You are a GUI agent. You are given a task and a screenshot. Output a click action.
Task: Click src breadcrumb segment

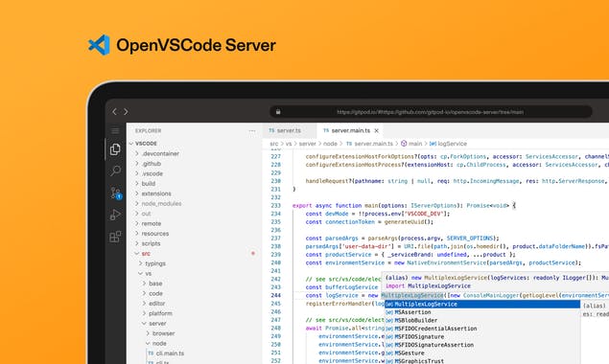click(274, 144)
